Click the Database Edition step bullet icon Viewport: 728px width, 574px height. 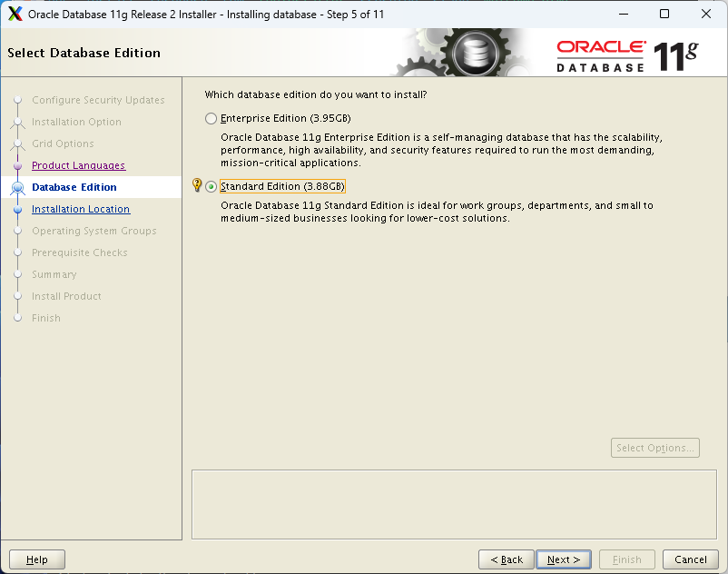point(17,187)
